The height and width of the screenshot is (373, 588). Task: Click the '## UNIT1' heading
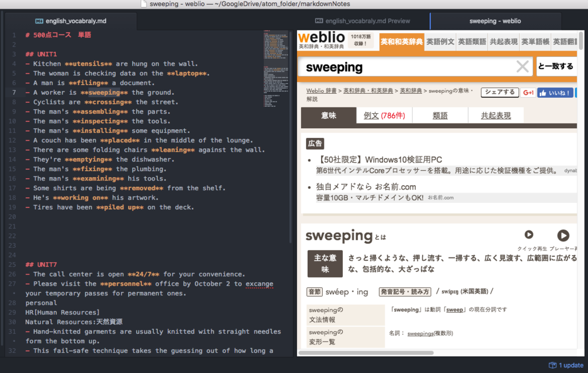[x=41, y=54]
